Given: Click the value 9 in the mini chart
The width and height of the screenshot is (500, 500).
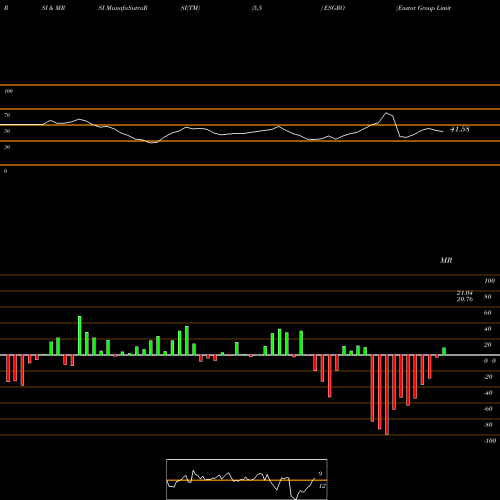Looking at the screenshot, I should tap(320, 474).
